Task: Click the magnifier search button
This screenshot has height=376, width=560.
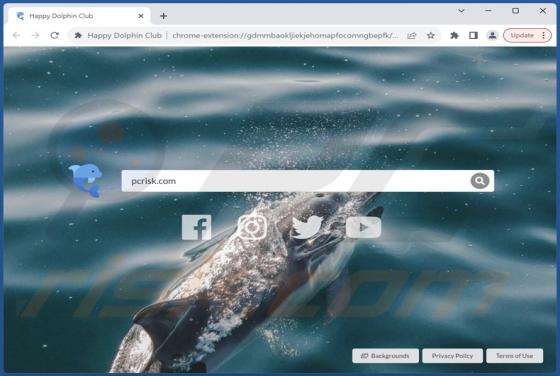Action: point(480,181)
